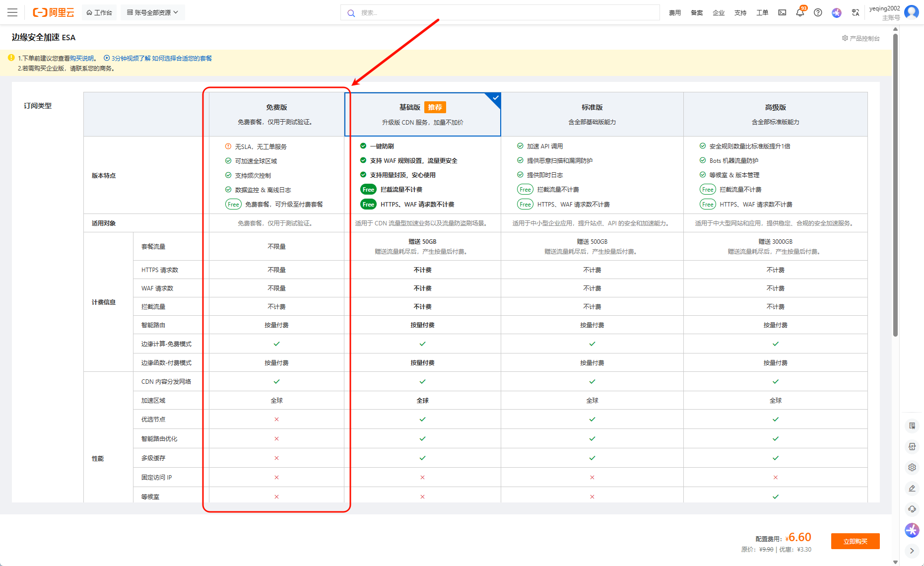
Task: Click the 等候室 & 版本管理 feature text
Action: click(734, 175)
